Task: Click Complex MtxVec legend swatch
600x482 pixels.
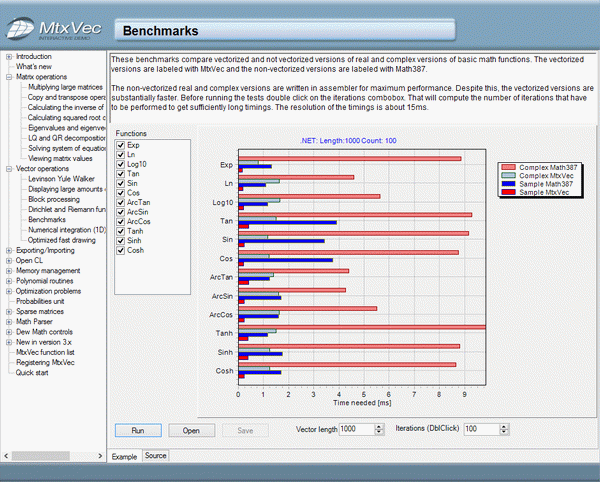Action: [x=509, y=176]
